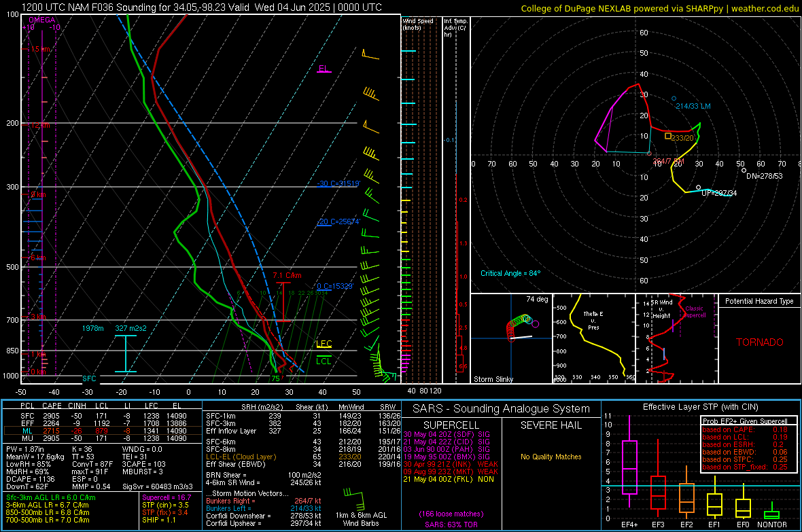Click the 'Eff Inflow Layer' kinematics row
Image resolution: width=802 pixels, height=532 pixels.
coord(303,431)
